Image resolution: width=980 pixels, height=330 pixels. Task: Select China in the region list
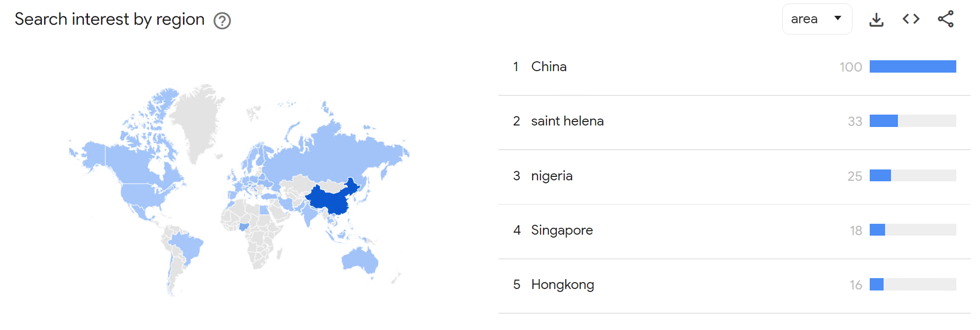tap(548, 67)
